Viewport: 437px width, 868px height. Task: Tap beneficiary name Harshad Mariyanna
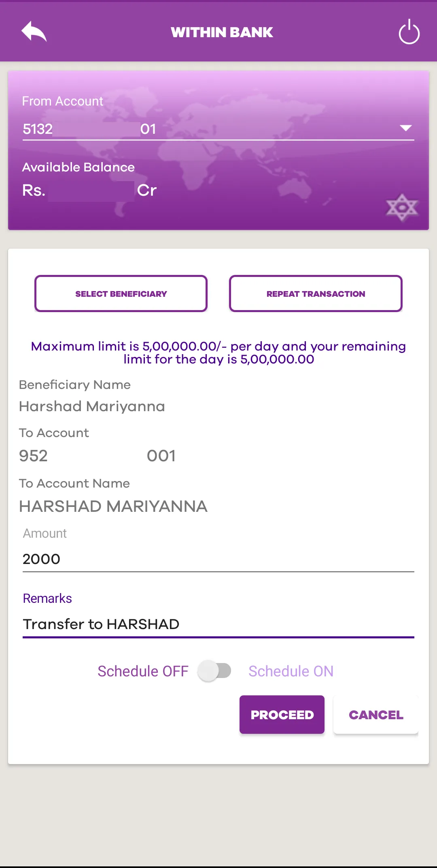coord(92,406)
